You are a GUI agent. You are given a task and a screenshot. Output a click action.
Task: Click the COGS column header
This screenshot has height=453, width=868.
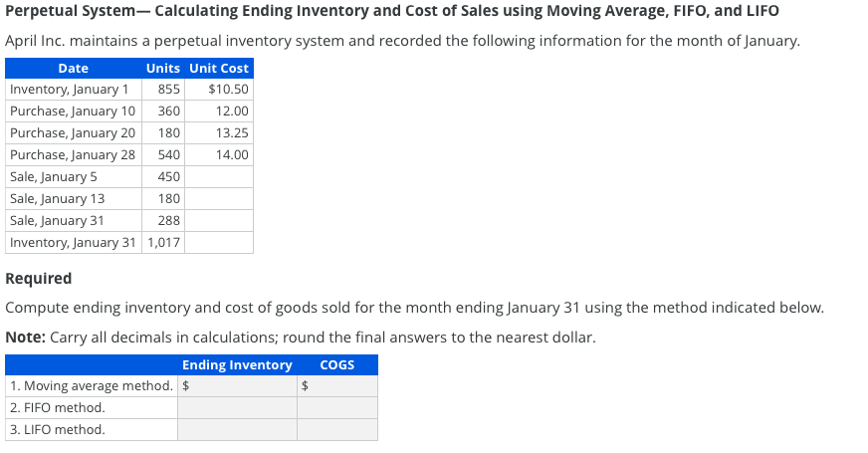337,365
